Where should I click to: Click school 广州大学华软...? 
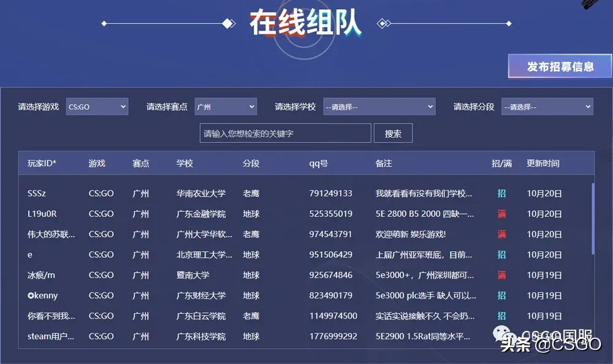tap(204, 234)
